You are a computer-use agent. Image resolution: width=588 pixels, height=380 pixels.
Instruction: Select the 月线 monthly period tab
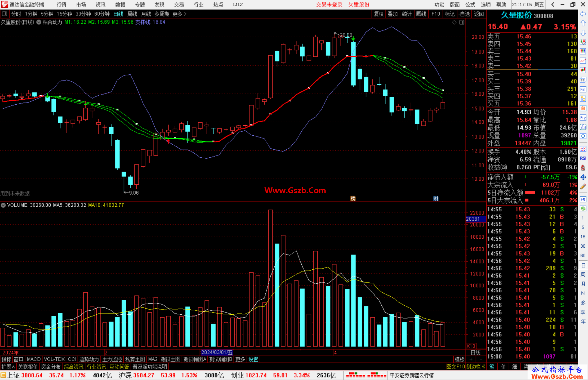tap(146, 14)
